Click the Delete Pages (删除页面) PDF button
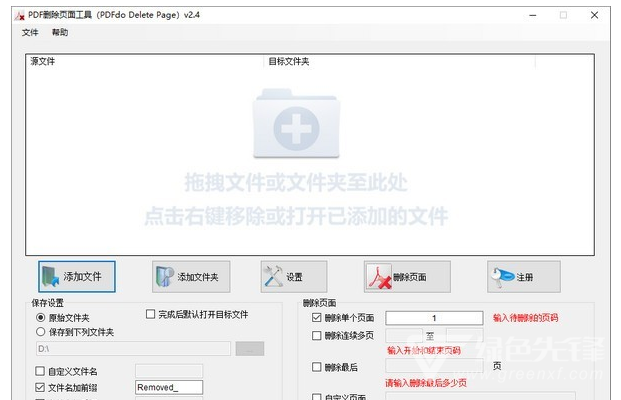The height and width of the screenshot is (400, 621). click(x=407, y=276)
